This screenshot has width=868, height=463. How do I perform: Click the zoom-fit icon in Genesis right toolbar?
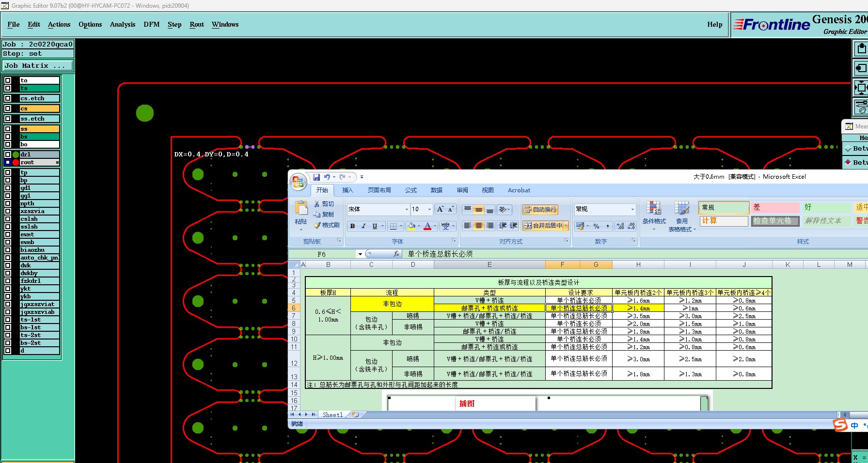coord(861,88)
